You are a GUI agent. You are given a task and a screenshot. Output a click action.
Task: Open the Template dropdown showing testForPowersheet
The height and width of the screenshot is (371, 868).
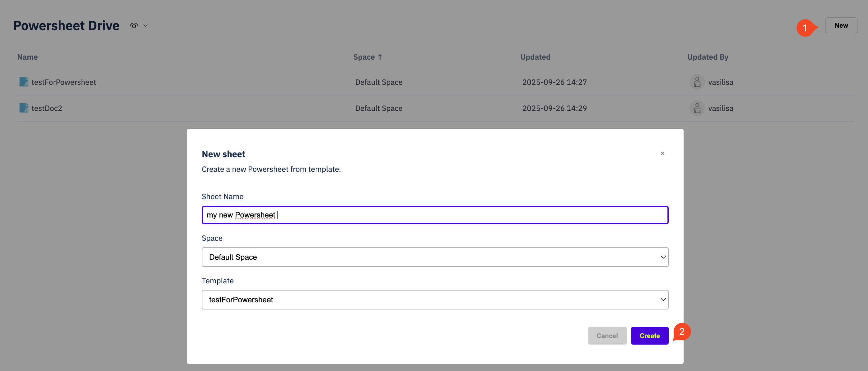coord(435,300)
